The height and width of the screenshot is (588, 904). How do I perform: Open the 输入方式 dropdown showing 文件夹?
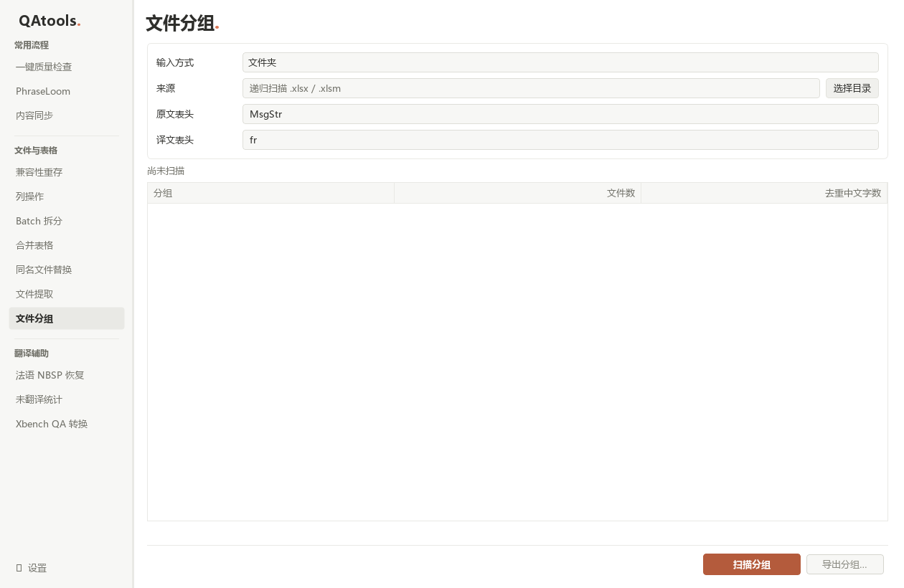[560, 62]
